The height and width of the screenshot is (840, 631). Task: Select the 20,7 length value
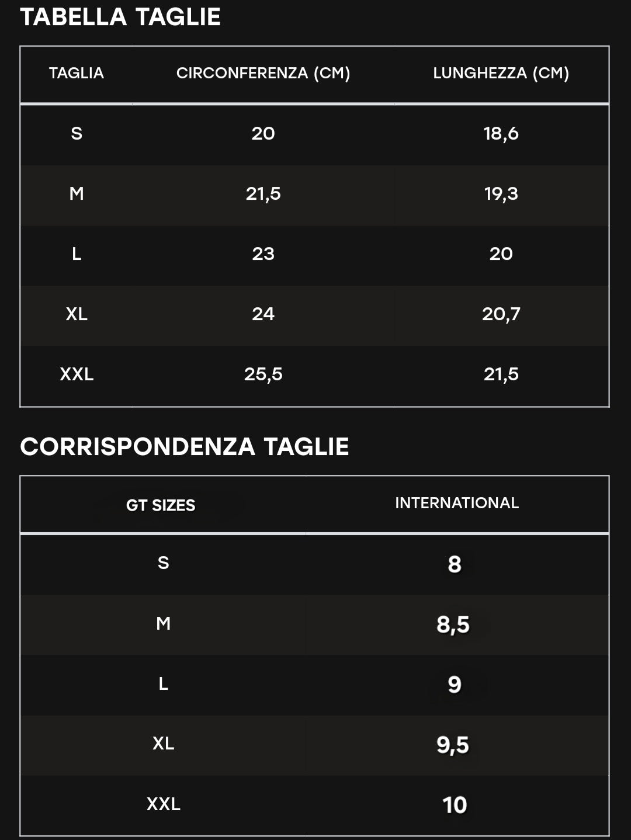501,314
